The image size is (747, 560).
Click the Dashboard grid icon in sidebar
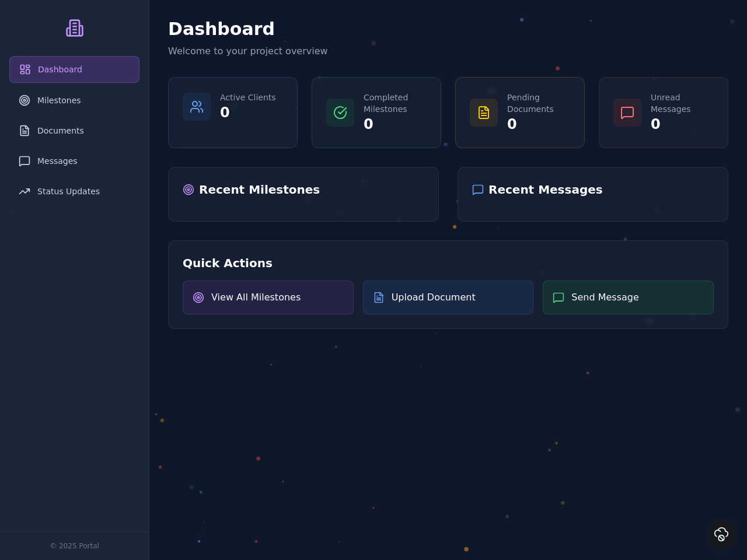click(x=25, y=69)
